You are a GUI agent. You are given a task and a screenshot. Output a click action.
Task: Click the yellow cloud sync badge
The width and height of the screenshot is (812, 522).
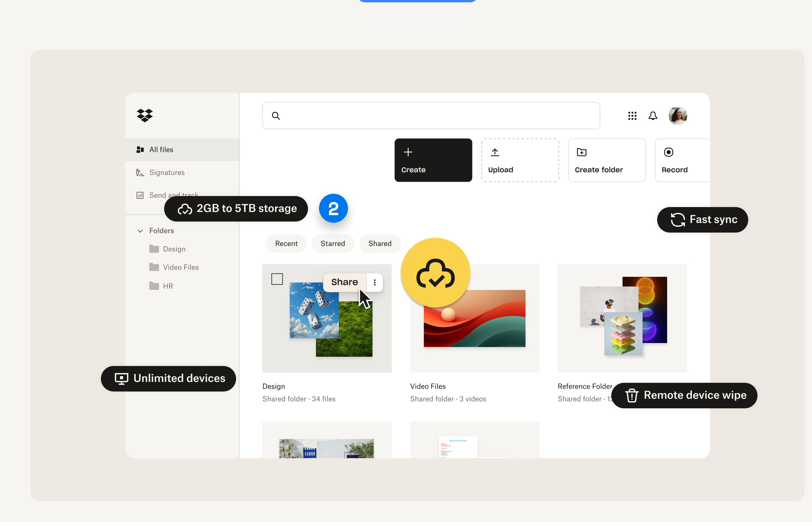click(x=435, y=273)
